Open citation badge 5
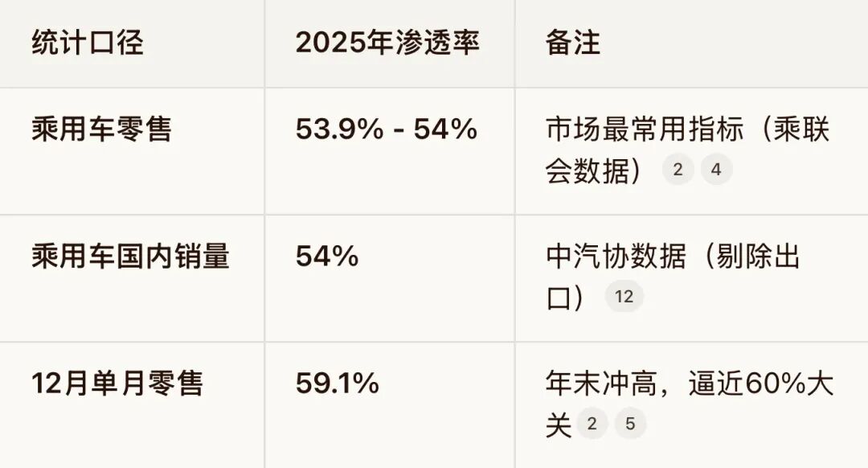Viewport: 868px width, 468px height. [x=630, y=424]
